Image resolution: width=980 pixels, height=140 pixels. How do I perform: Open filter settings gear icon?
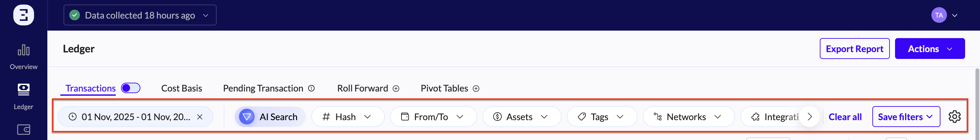pos(954,117)
